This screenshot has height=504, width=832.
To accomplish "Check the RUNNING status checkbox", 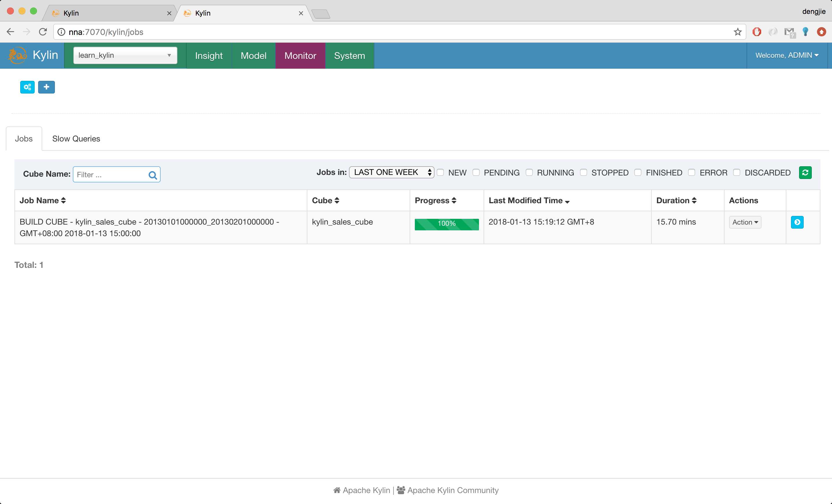I will click(529, 172).
